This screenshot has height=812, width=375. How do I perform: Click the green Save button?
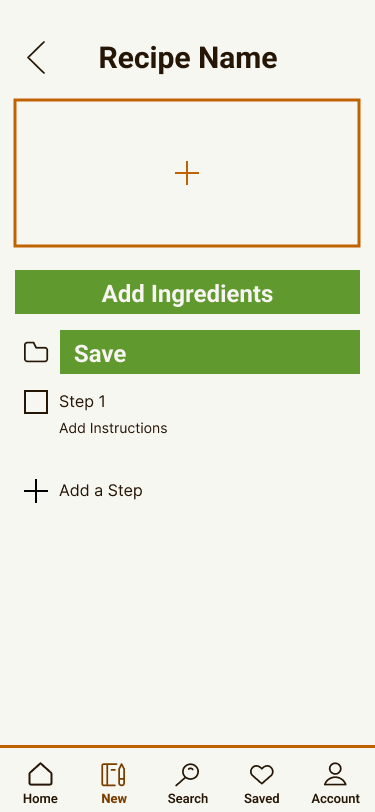(210, 352)
